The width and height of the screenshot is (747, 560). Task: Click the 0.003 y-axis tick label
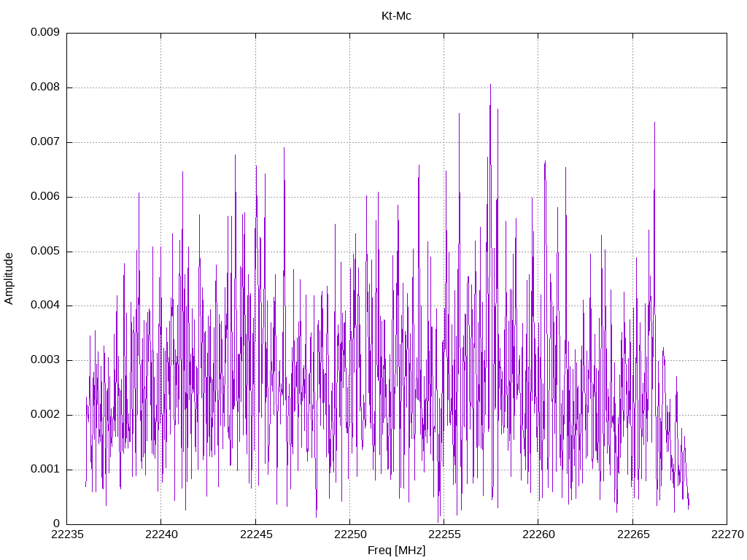point(45,360)
